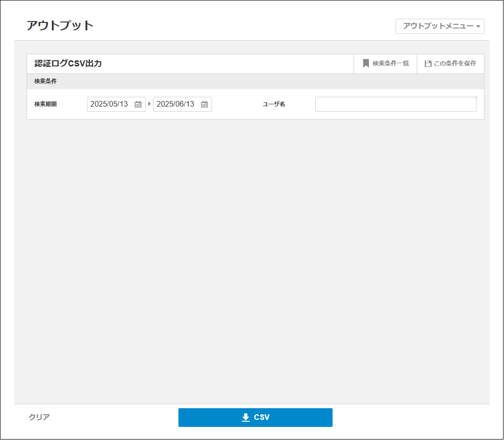Select the start date field showing 2025/05/13
504x440 pixels.
coord(112,104)
